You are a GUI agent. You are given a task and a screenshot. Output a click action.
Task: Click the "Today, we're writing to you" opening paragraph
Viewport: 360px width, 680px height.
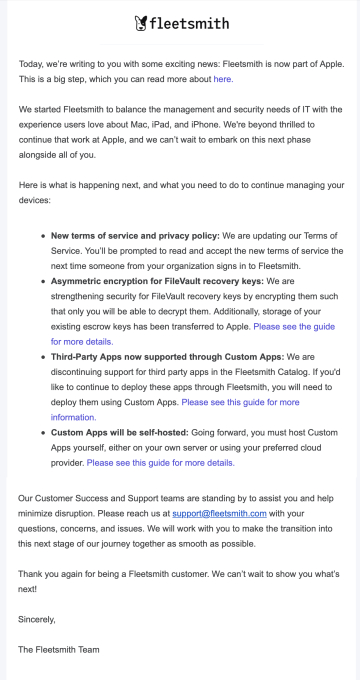(181, 72)
